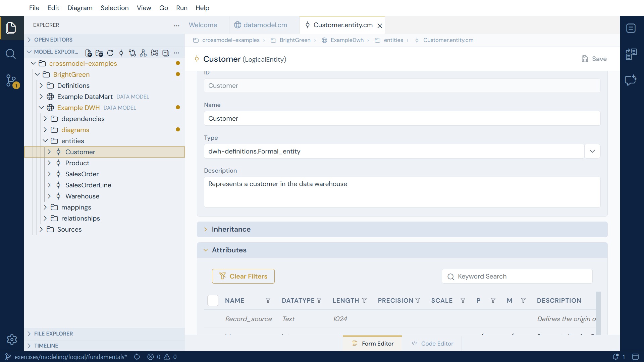This screenshot has height=362, width=644.
Task: Click the new folder icon in Model Explorer
Action: (x=99, y=53)
